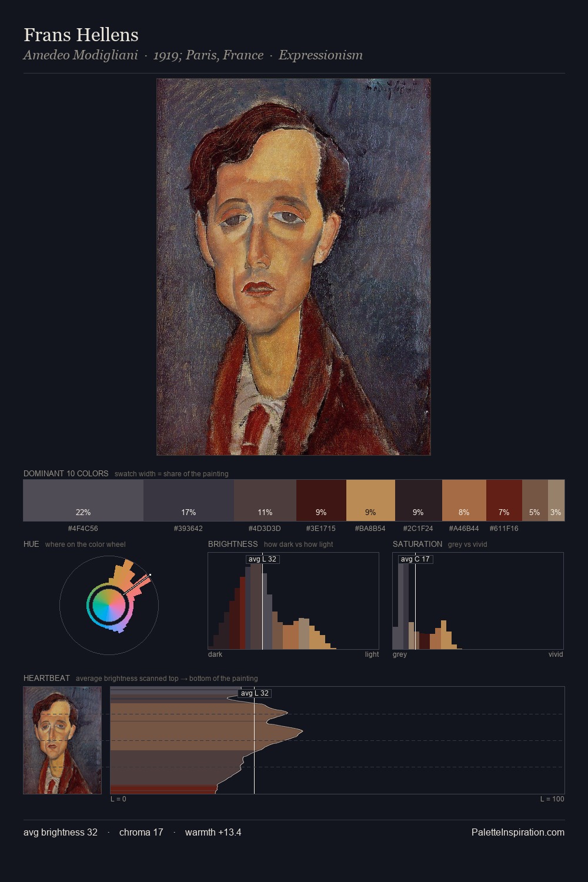Click the title 'Frans Hellens'

click(x=81, y=35)
